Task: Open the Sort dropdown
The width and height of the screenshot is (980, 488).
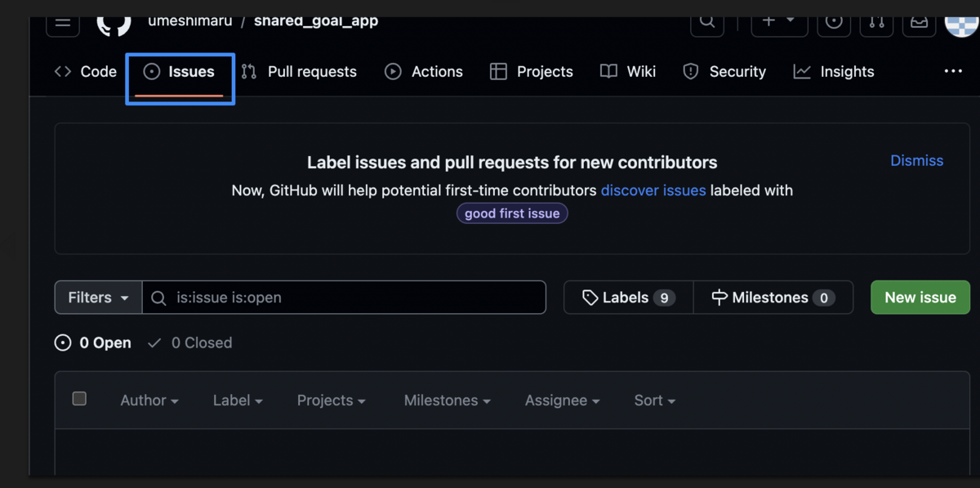Action: coord(654,401)
